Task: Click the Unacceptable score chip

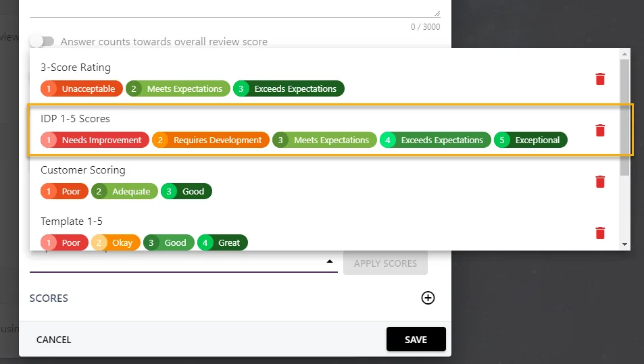Action: point(82,88)
